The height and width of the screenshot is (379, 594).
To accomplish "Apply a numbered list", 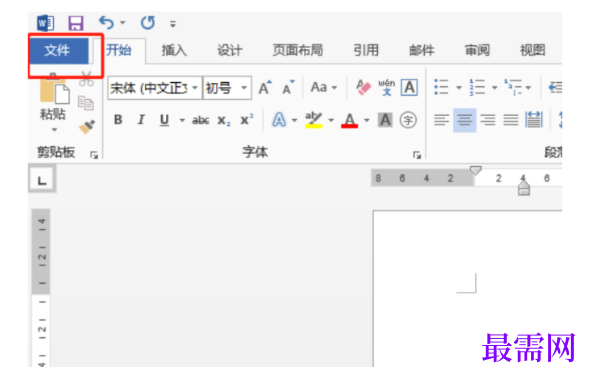I will 477,87.
